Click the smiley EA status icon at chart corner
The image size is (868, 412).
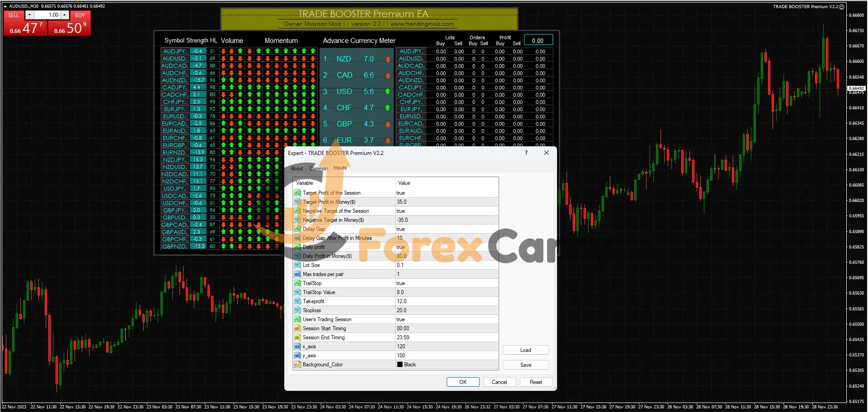tap(841, 7)
